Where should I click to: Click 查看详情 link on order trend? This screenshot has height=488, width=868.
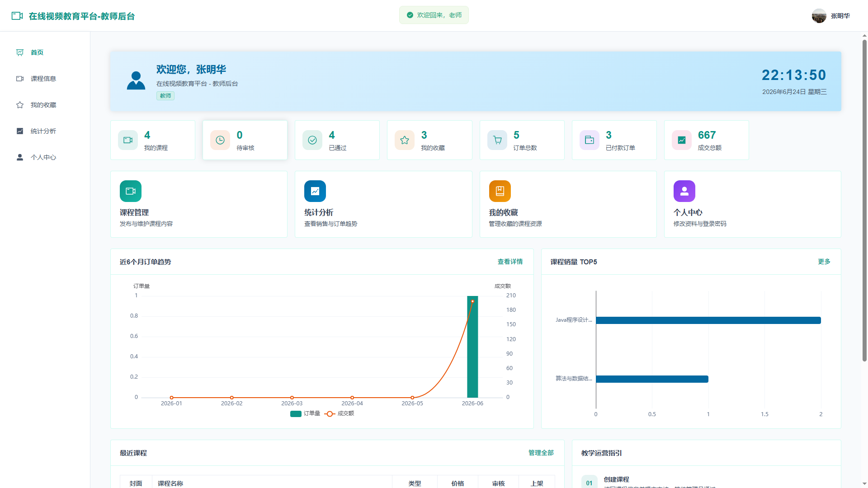(510, 262)
